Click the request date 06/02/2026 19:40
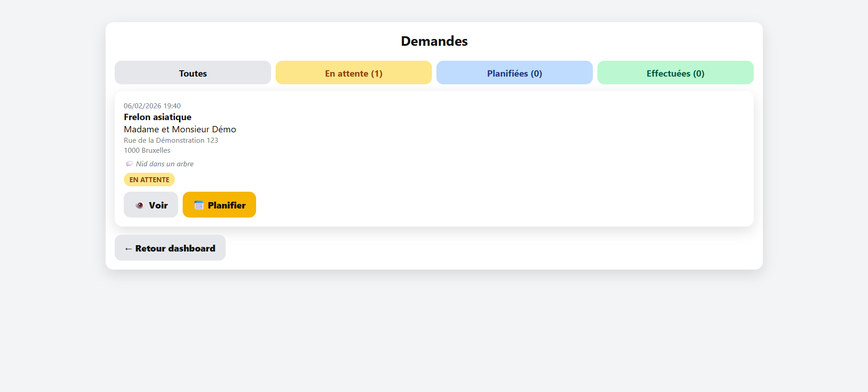The height and width of the screenshot is (392, 868). coord(152,106)
